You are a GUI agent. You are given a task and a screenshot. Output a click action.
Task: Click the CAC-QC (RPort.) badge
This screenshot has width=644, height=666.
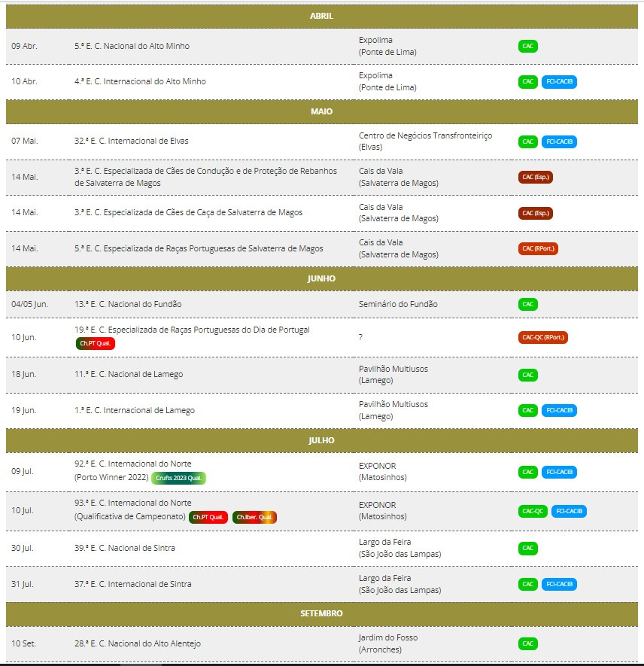542,337
